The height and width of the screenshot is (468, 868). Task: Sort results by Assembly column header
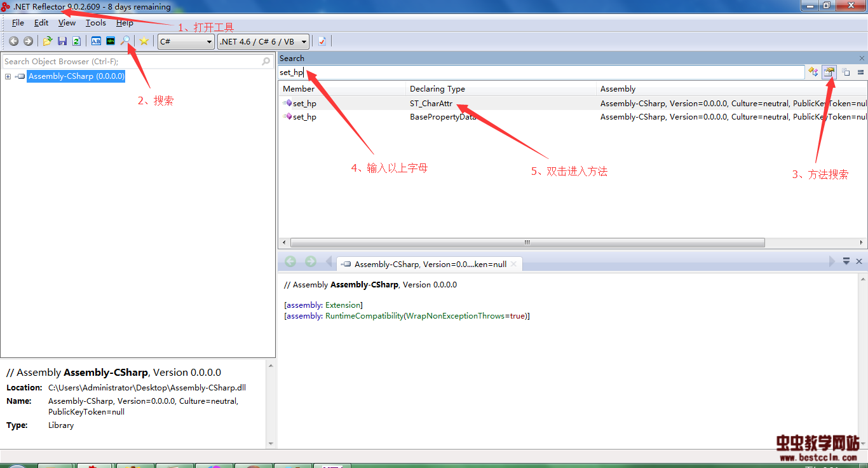tap(731, 89)
